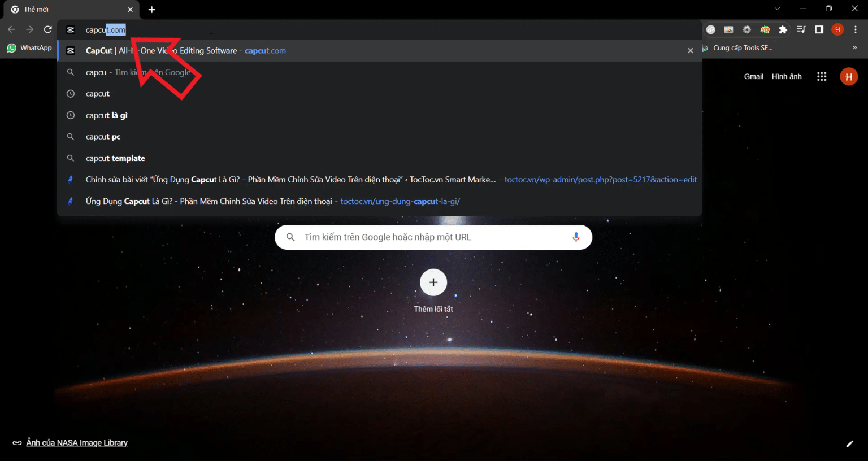
Task: Open a new tab with the plus icon
Action: tap(152, 10)
